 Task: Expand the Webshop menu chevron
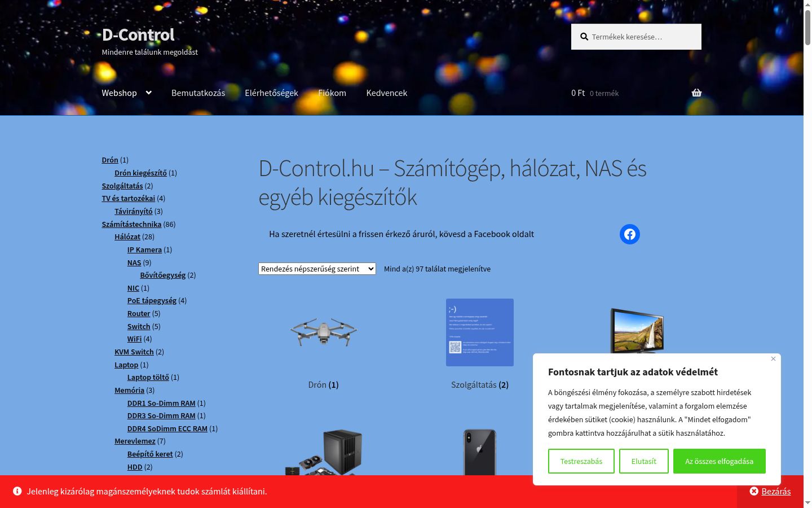(x=149, y=93)
